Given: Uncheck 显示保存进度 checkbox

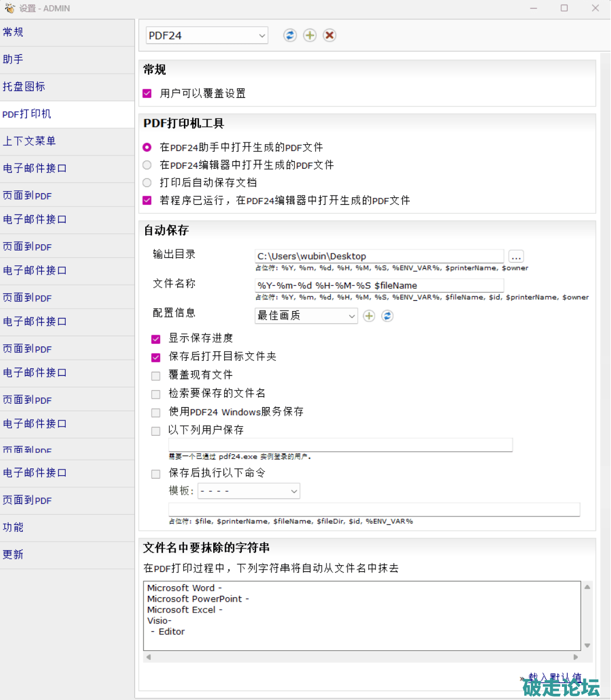Looking at the screenshot, I should point(155,339).
